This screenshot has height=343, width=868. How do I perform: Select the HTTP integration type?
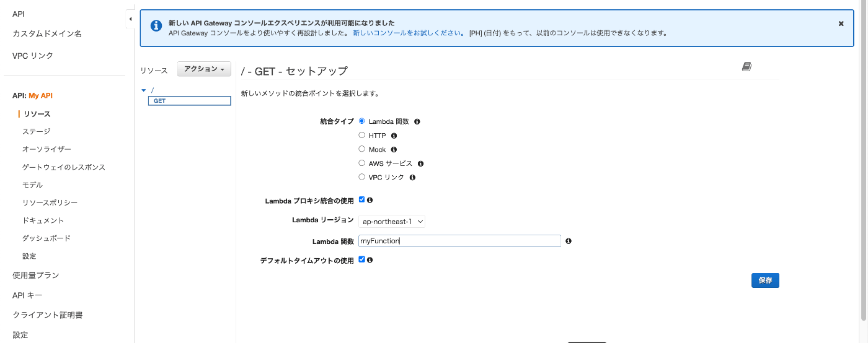pyautogui.click(x=362, y=135)
